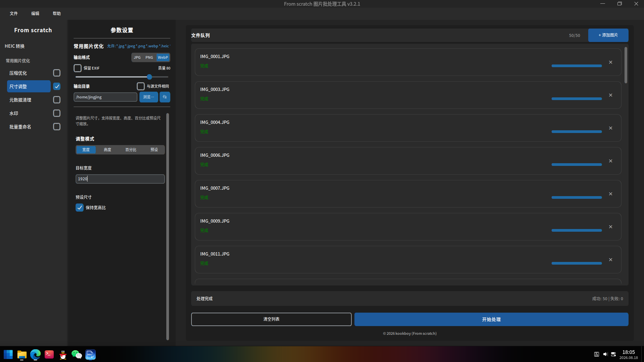The image size is (644, 362).
Task: Switch resize mode to 预设
Action: 154,150
